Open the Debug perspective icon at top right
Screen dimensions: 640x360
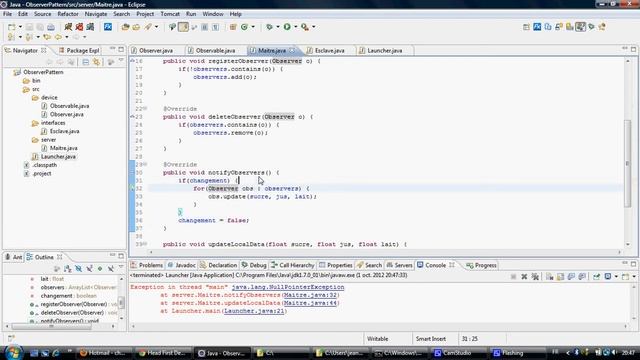591,27
